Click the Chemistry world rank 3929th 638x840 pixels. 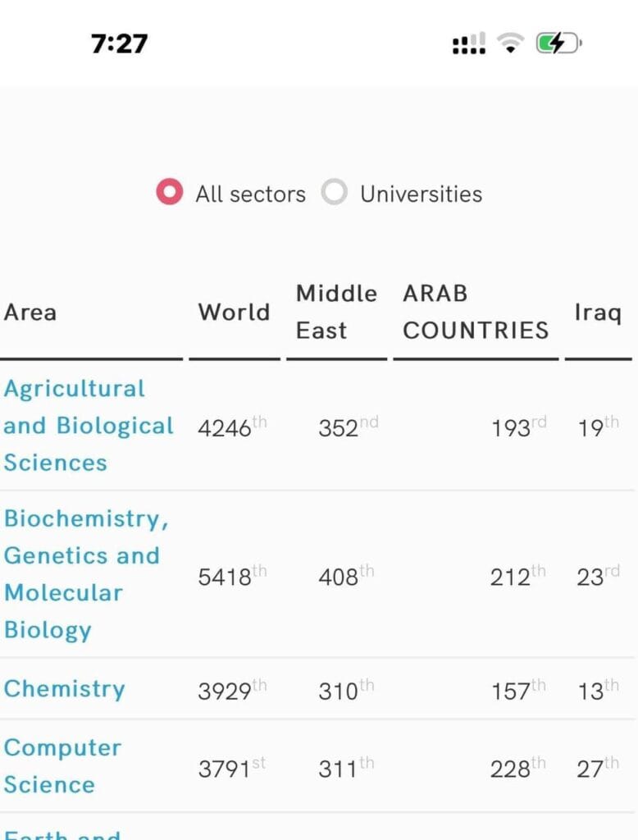click(232, 690)
